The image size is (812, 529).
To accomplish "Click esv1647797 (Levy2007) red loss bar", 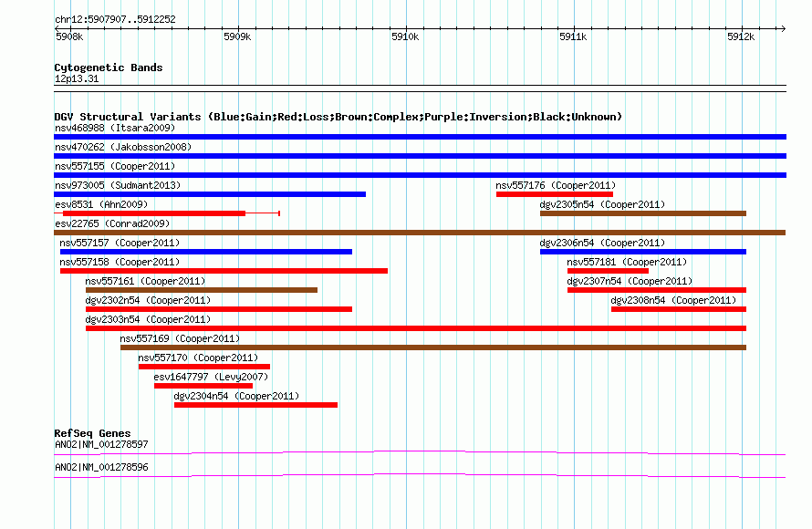I will coord(203,386).
